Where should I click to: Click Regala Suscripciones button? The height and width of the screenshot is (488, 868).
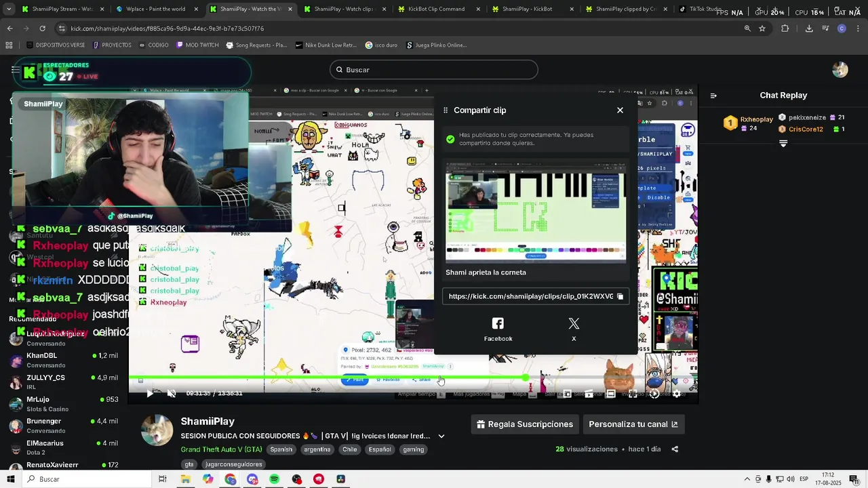[x=525, y=424]
